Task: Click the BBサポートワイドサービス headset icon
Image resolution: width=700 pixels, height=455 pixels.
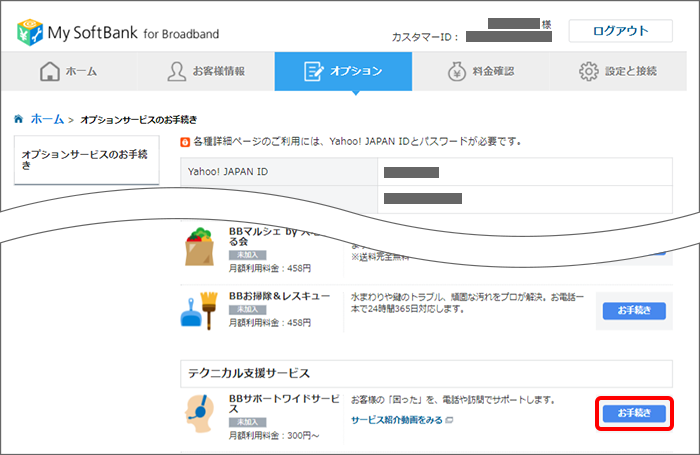Action: [x=200, y=413]
